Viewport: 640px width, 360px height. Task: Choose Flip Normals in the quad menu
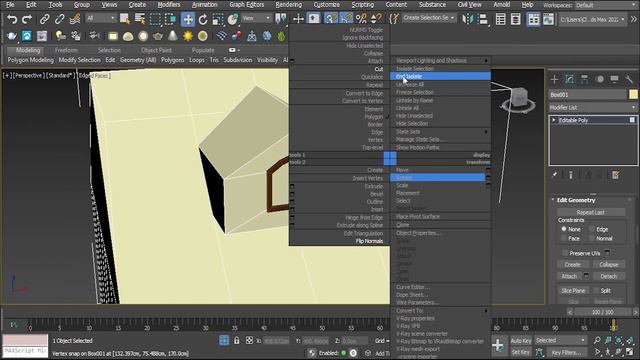(369, 241)
